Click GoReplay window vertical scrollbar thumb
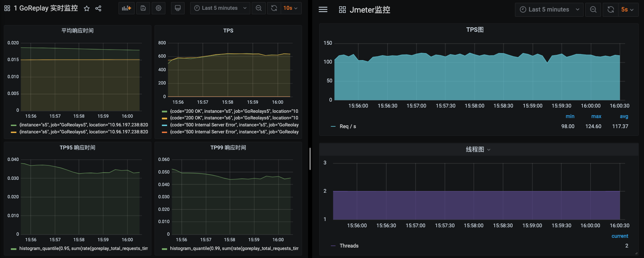Screen dimensions: 644x258 pyautogui.click(x=310, y=159)
